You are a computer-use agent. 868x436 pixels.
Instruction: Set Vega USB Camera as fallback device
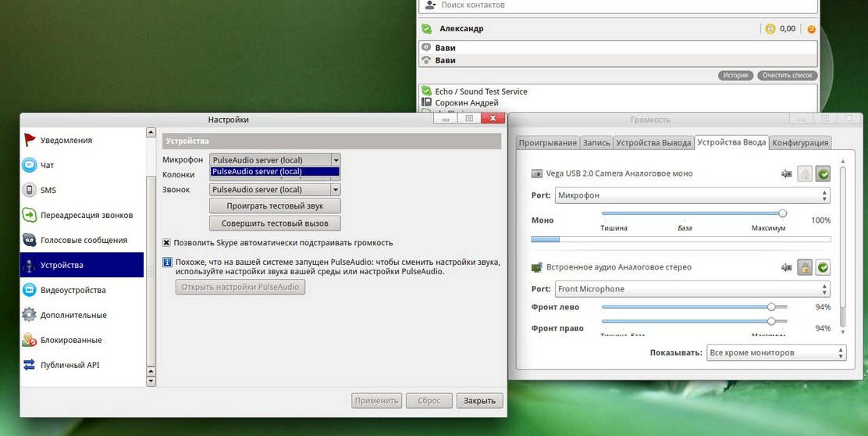pyautogui.click(x=824, y=174)
